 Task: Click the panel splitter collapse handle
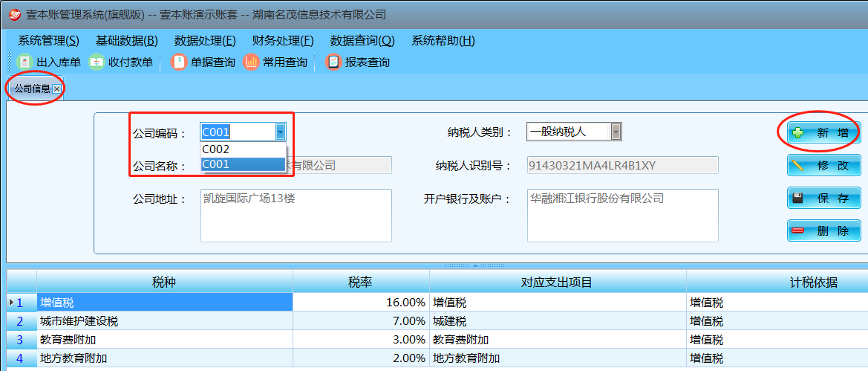click(x=474, y=265)
